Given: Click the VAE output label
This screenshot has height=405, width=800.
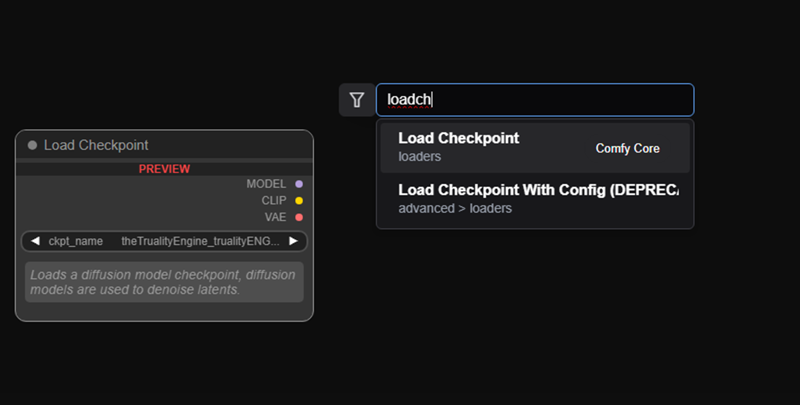Looking at the screenshot, I should (276, 217).
